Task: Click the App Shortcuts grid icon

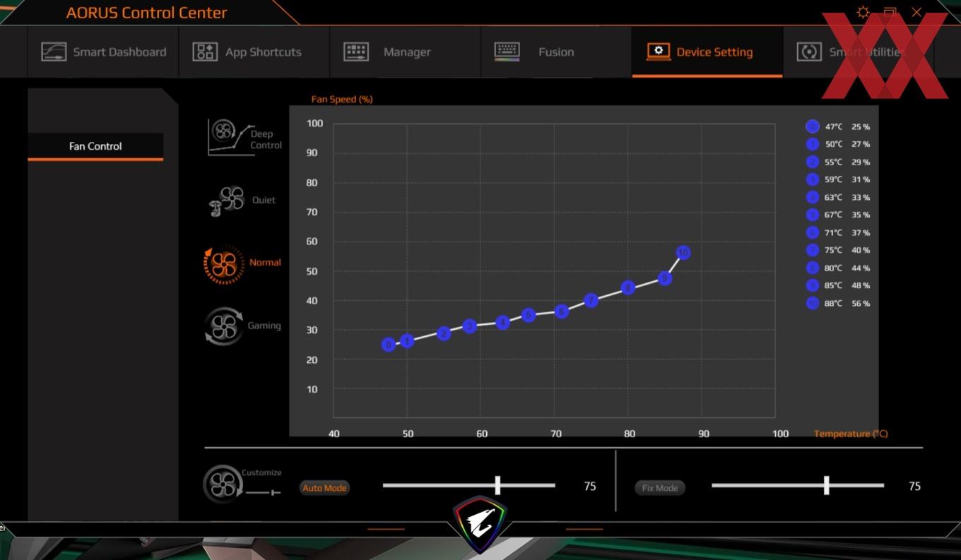Action: (205, 52)
